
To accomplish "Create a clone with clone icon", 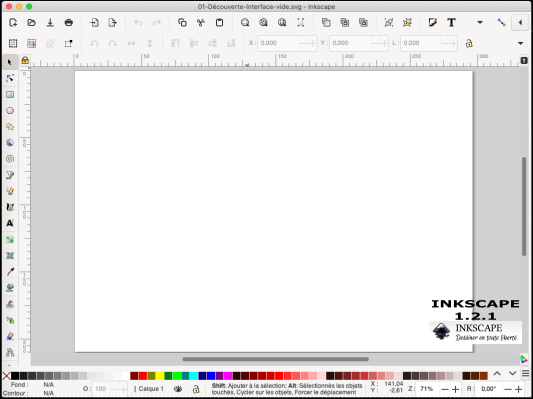I will tap(345, 23).
